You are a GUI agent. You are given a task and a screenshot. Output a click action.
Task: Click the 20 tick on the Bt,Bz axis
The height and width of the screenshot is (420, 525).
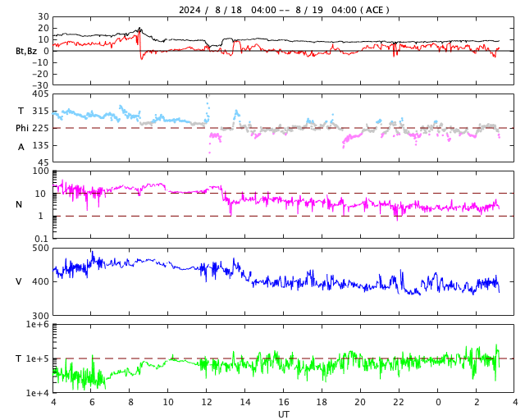pos(43,28)
